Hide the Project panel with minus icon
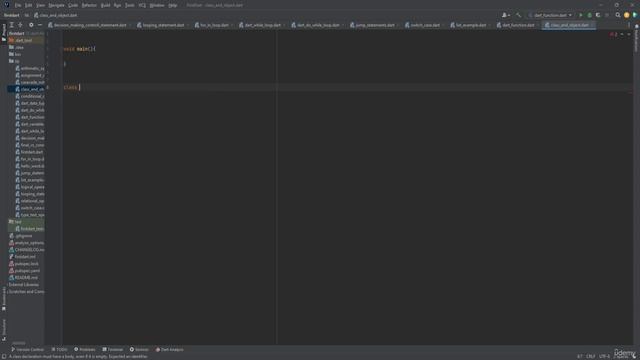The image size is (640, 360). (x=40, y=25)
